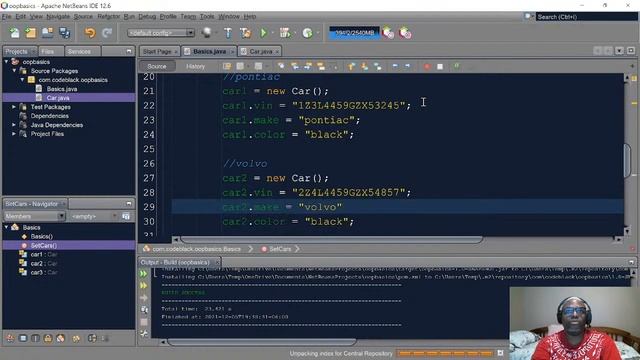Click the Build Project hammer icon
This screenshot has width=640, height=360.
click(228, 33)
